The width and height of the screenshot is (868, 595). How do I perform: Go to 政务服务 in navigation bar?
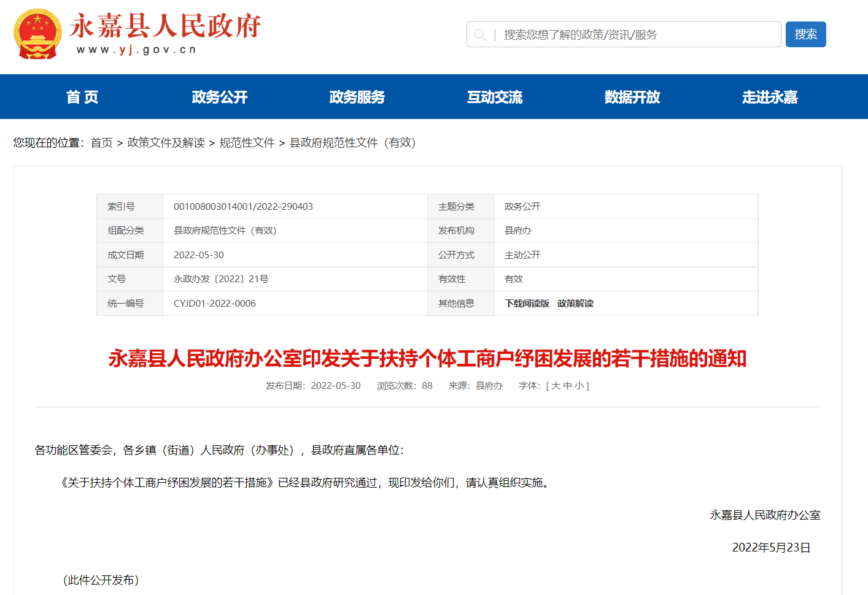click(x=357, y=97)
